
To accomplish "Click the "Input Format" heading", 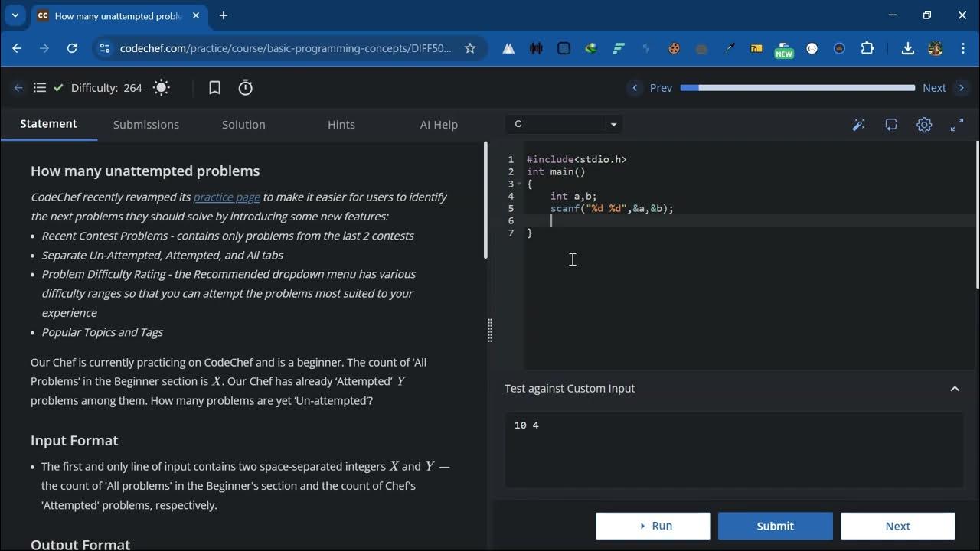I will [x=74, y=441].
